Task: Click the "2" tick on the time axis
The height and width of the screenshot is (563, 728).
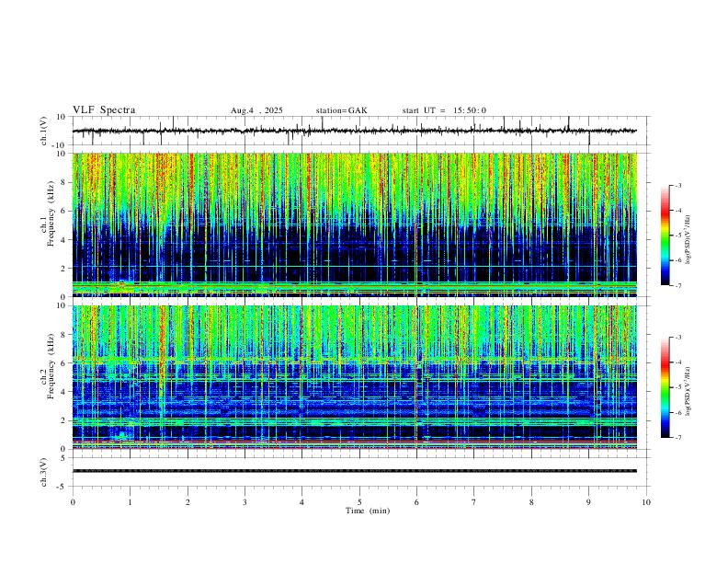Action: [188, 502]
